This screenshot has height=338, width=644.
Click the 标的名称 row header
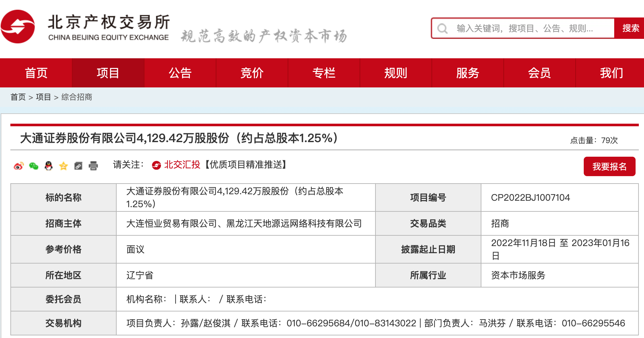pyautogui.click(x=63, y=197)
